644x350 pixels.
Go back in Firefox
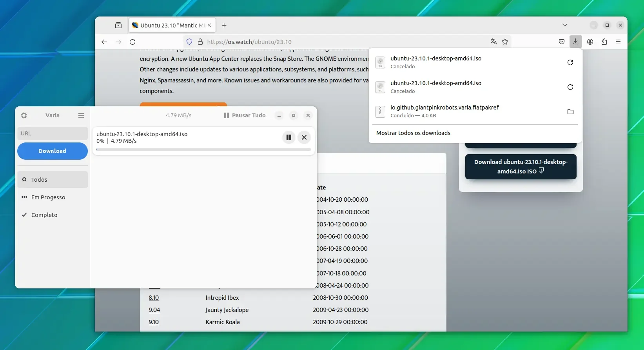pos(104,42)
